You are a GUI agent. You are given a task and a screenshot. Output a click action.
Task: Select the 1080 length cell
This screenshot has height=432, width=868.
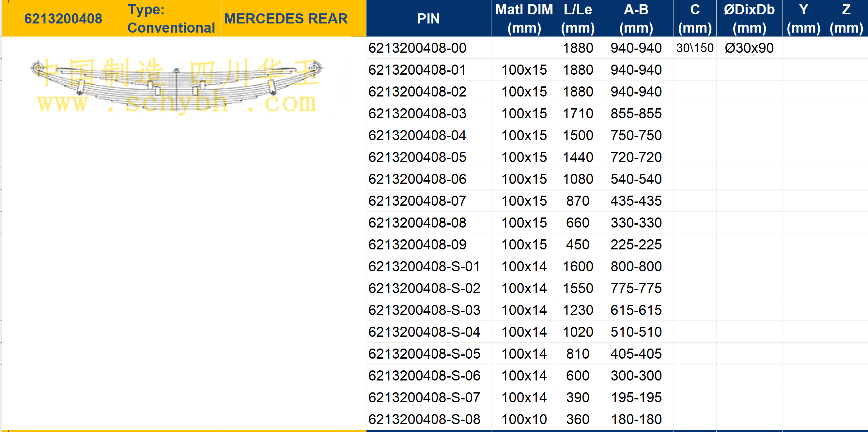coord(578,179)
